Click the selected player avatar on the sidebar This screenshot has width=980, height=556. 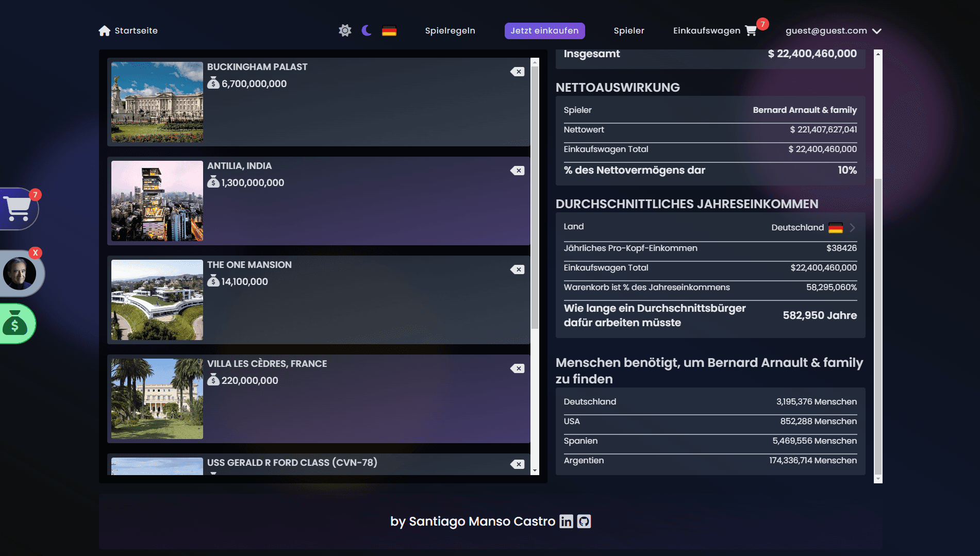(20, 274)
